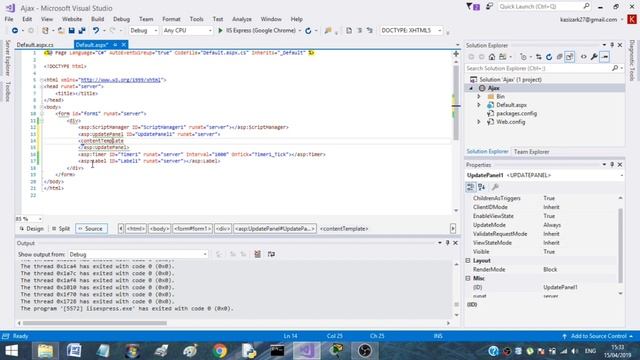Toggle Word Wrap in the Output panel
The width and height of the screenshot is (640, 360).
[x=271, y=254]
